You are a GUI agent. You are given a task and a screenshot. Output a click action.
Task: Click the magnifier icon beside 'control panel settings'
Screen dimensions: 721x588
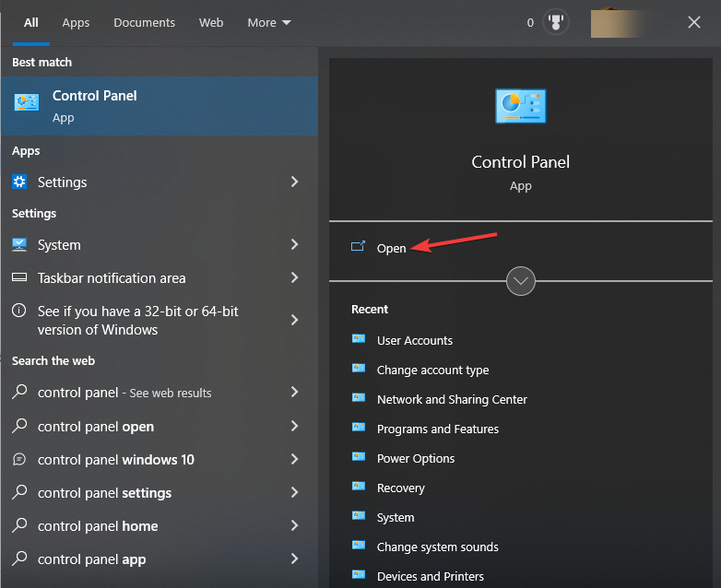click(19, 492)
